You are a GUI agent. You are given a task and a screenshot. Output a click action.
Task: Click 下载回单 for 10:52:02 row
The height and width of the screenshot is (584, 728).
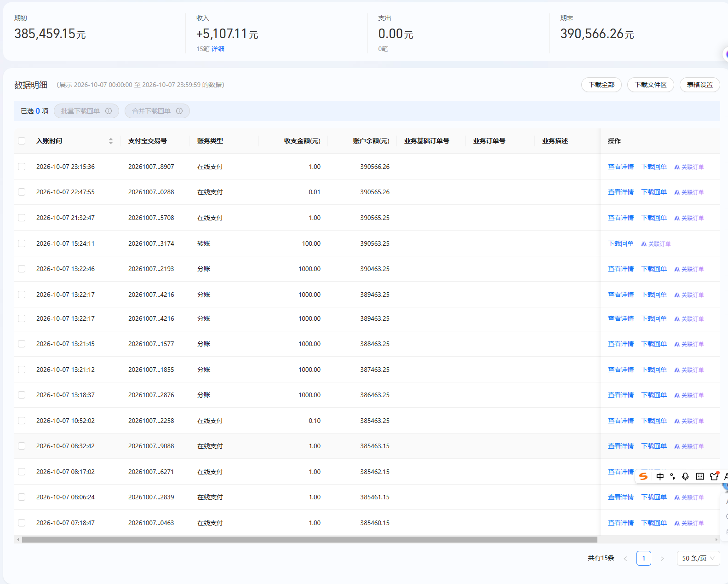(x=654, y=421)
